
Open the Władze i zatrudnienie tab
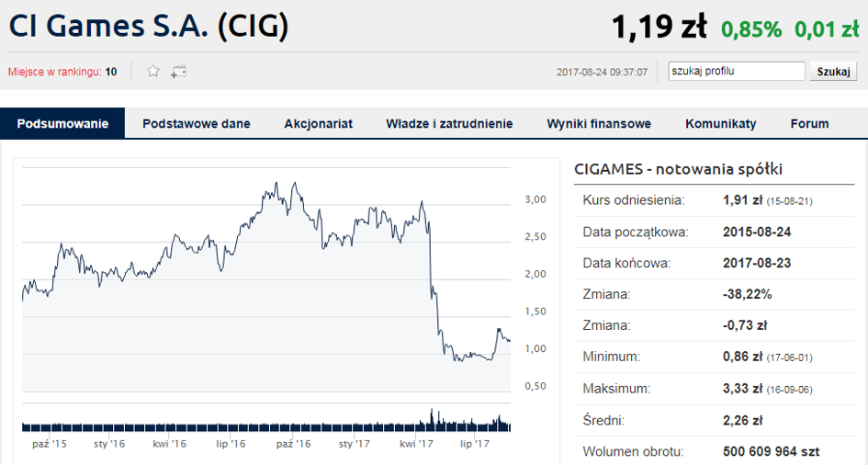(x=449, y=123)
